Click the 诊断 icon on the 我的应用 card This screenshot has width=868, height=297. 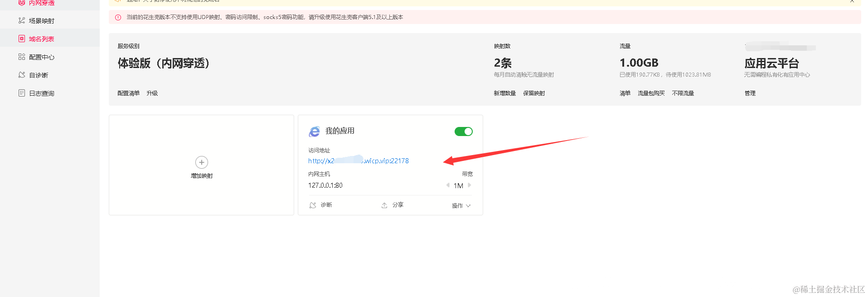(313, 205)
